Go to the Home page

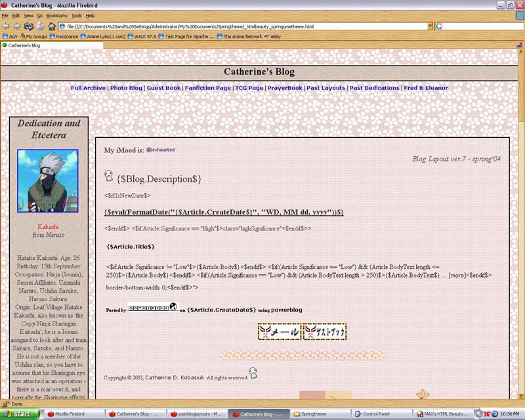point(52,26)
